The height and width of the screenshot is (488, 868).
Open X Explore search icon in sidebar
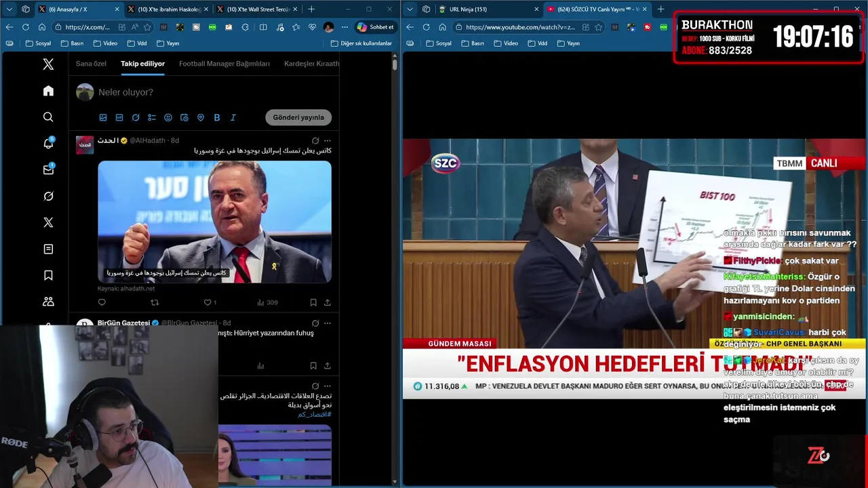[48, 117]
